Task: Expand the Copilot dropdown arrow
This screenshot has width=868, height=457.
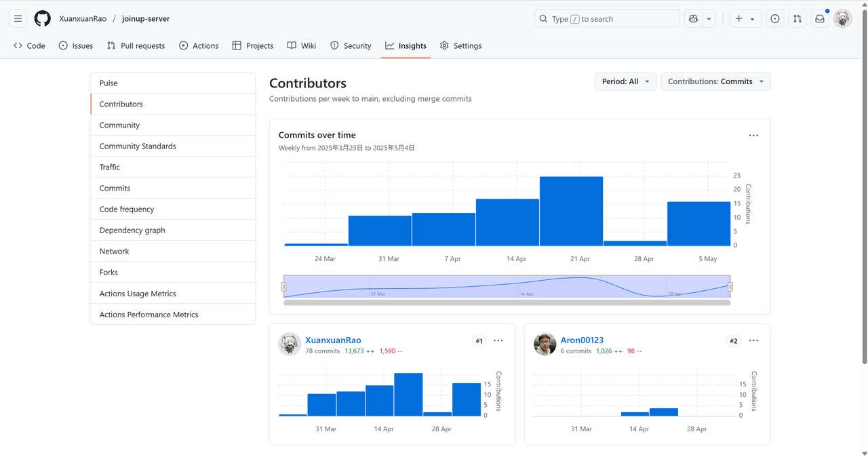Action: coord(709,19)
